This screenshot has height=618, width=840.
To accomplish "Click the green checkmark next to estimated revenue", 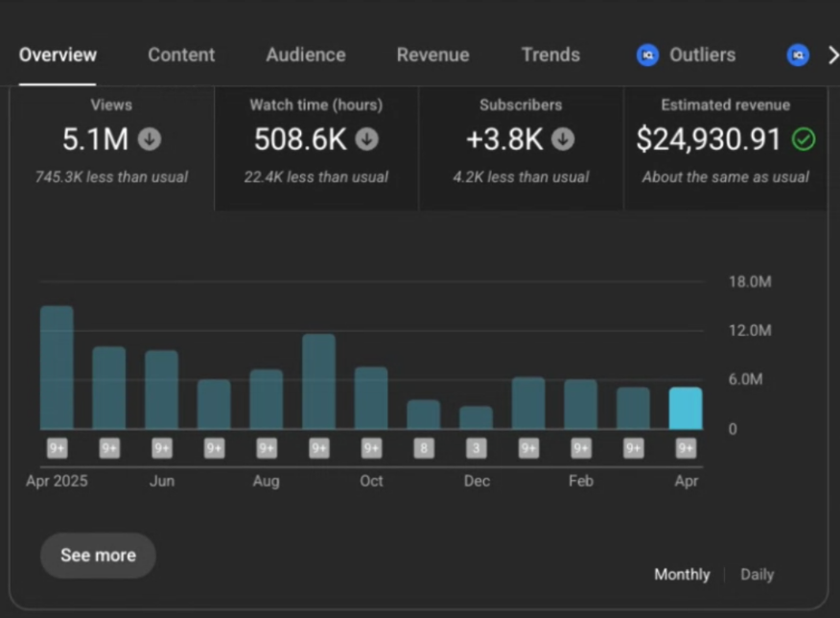I will [804, 139].
